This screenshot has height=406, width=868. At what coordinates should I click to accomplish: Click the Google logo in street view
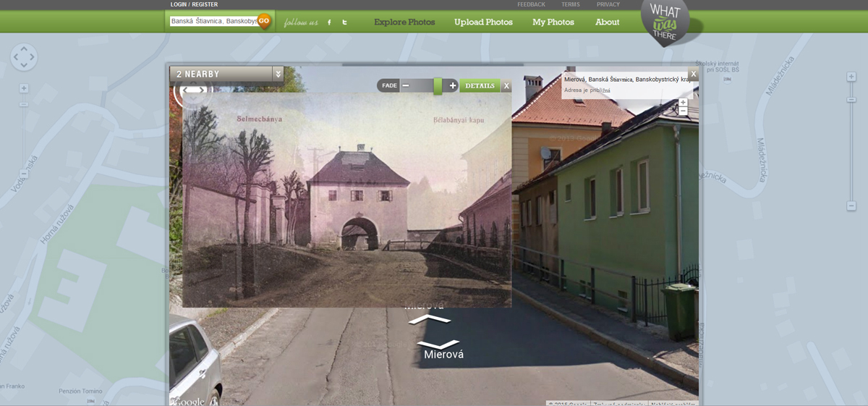pyautogui.click(x=187, y=402)
